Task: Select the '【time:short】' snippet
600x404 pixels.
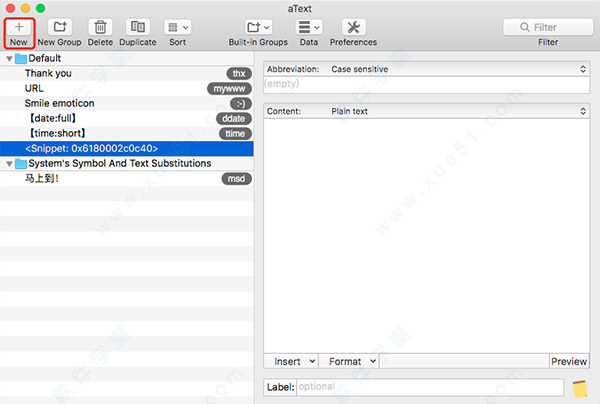Action: click(127, 133)
